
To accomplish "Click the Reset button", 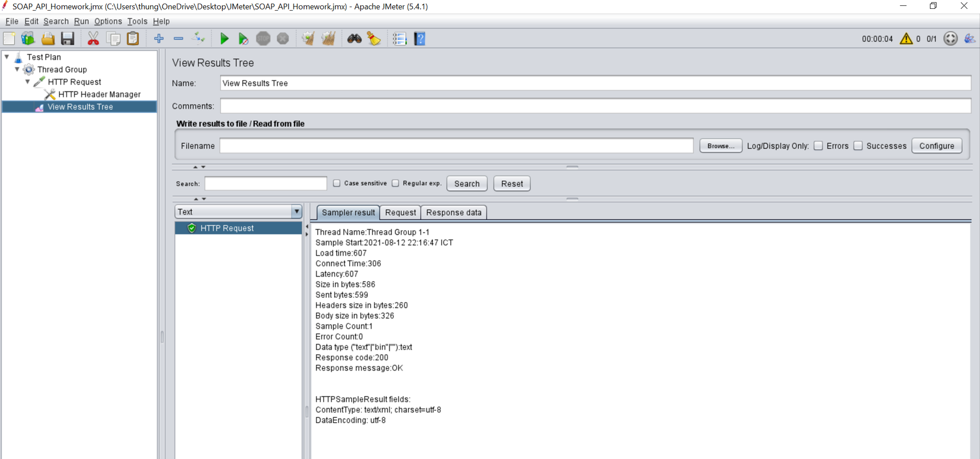I will (512, 184).
